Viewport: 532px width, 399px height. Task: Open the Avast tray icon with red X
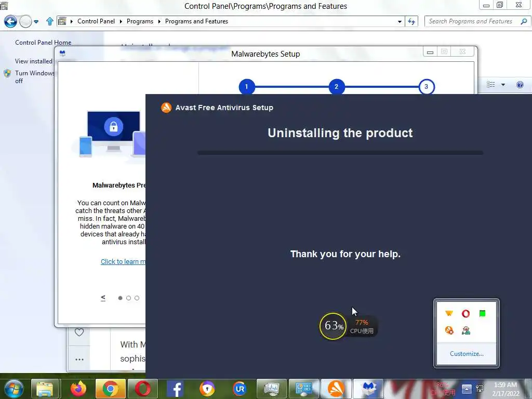449,330
